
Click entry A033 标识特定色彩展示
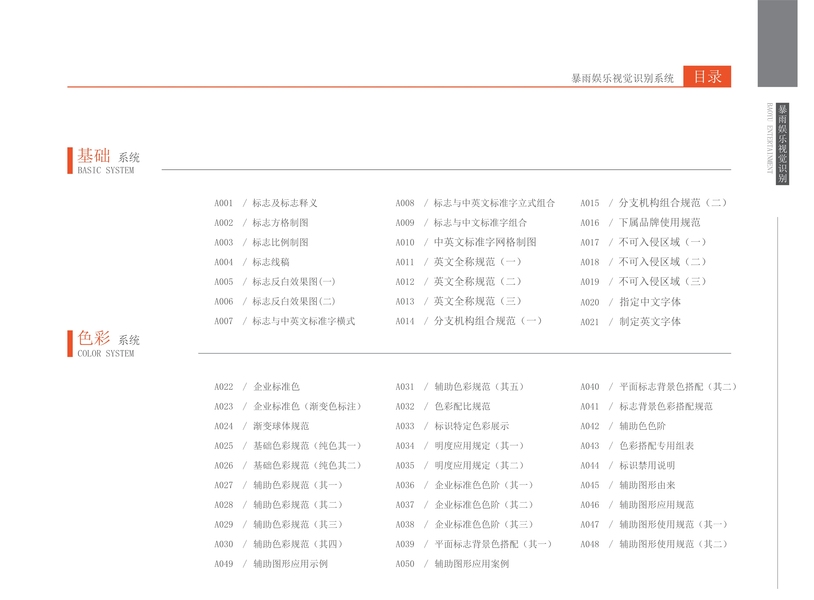tap(452, 426)
